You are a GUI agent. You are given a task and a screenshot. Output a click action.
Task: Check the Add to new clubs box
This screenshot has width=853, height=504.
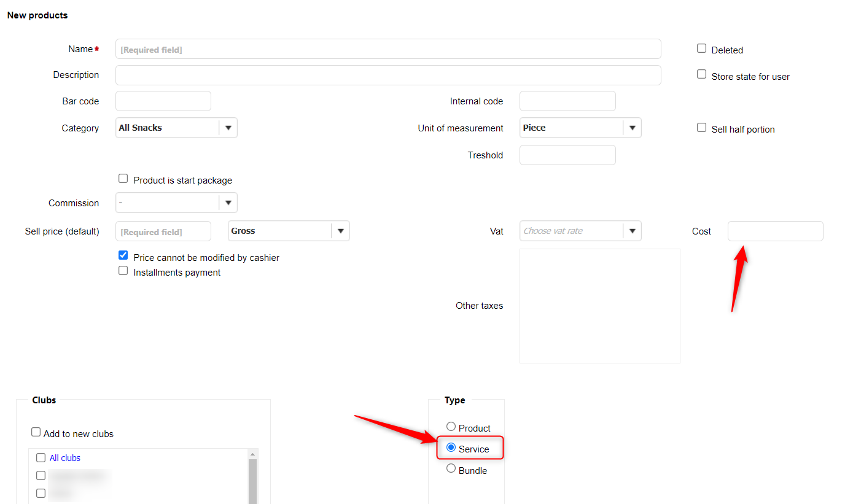pyautogui.click(x=36, y=432)
